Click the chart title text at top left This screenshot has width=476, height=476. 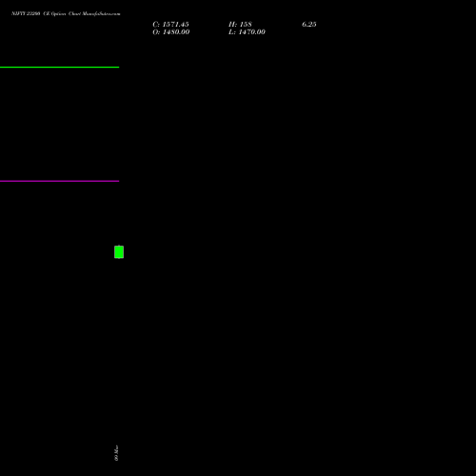[x=66, y=13]
